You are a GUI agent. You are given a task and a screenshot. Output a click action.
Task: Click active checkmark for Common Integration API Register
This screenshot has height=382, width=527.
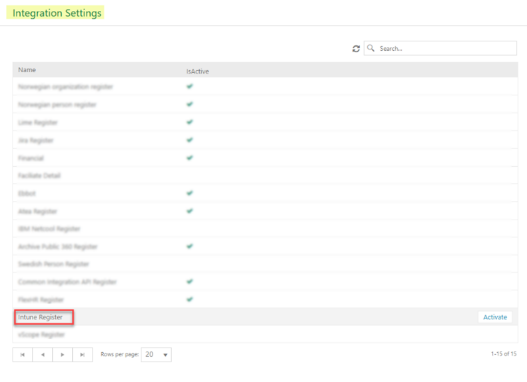click(x=190, y=282)
